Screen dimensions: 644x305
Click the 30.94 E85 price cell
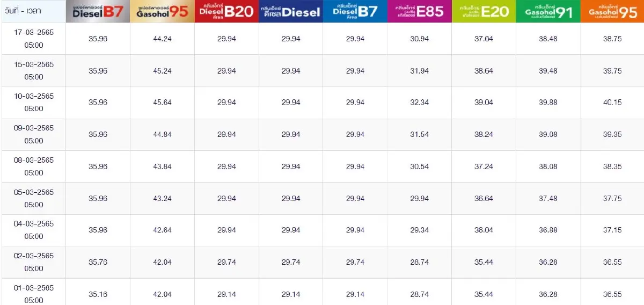420,39
